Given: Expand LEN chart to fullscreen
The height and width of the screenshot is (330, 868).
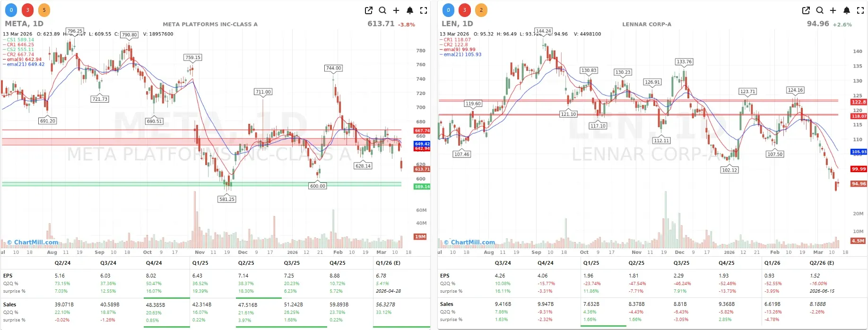Looking at the screenshot, I should [x=860, y=10].
